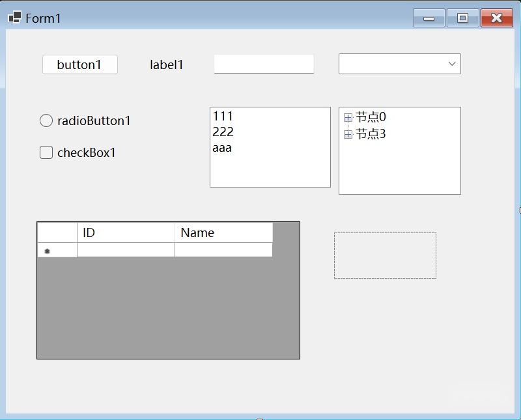This screenshot has width=521, height=420.
Task: Select item 111 in the list box
Action: pos(223,117)
